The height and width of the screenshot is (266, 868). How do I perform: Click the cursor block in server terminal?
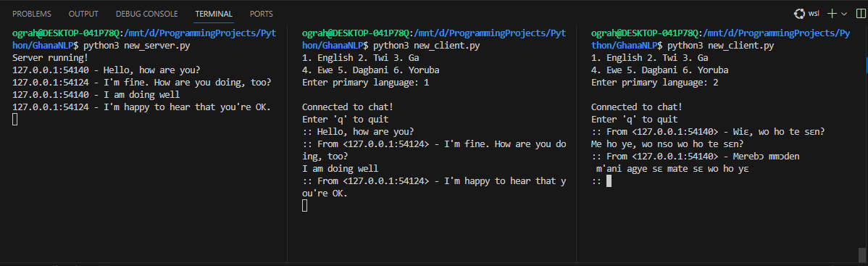coord(15,119)
